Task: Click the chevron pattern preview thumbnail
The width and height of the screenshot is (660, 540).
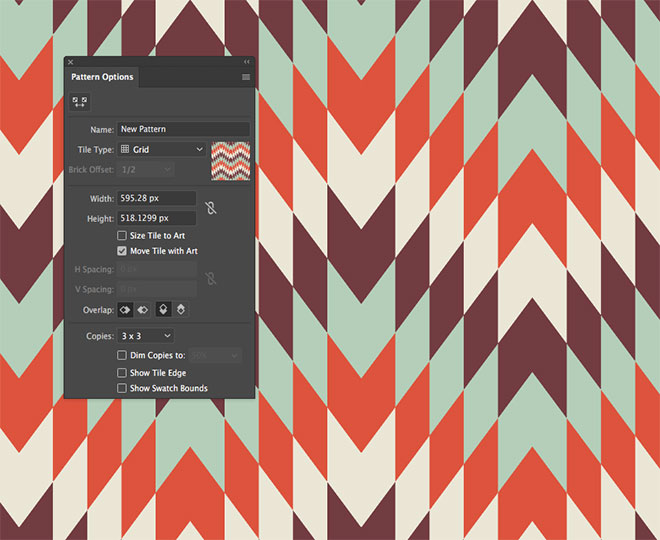Action: point(230,160)
